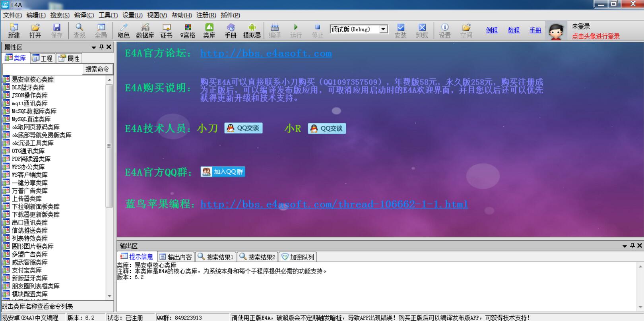Open the 教程 tutorial link
This screenshot has height=321, width=644.
[x=514, y=30]
